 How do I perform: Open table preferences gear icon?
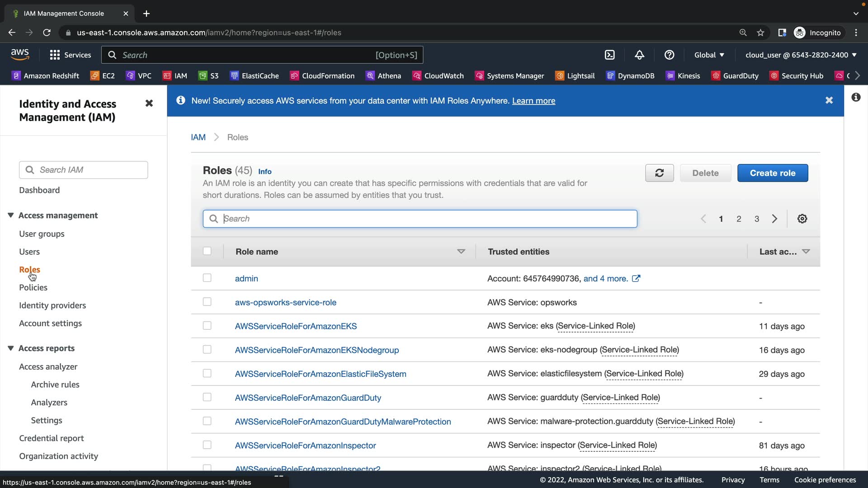802,219
